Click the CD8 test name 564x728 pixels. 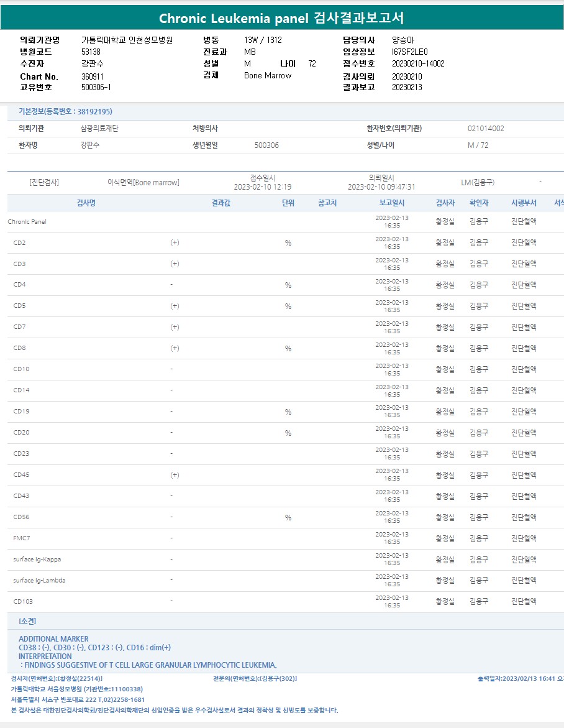19,348
